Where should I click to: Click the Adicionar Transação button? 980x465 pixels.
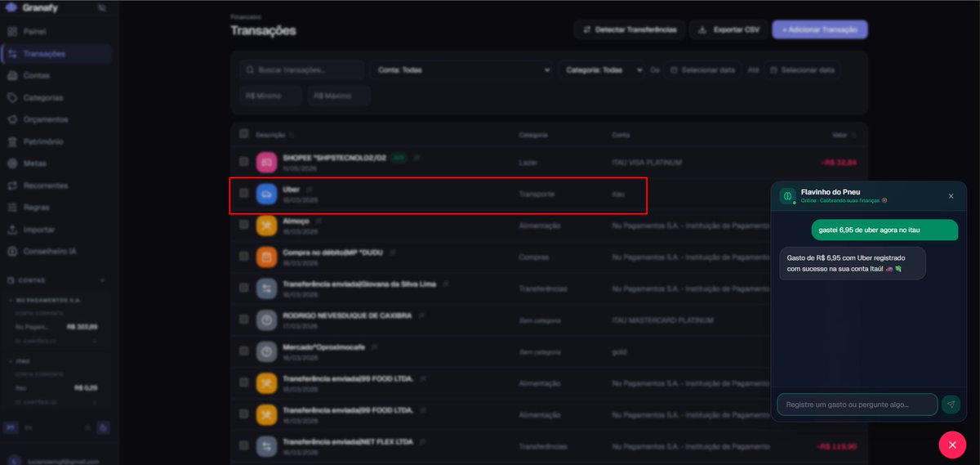820,29
